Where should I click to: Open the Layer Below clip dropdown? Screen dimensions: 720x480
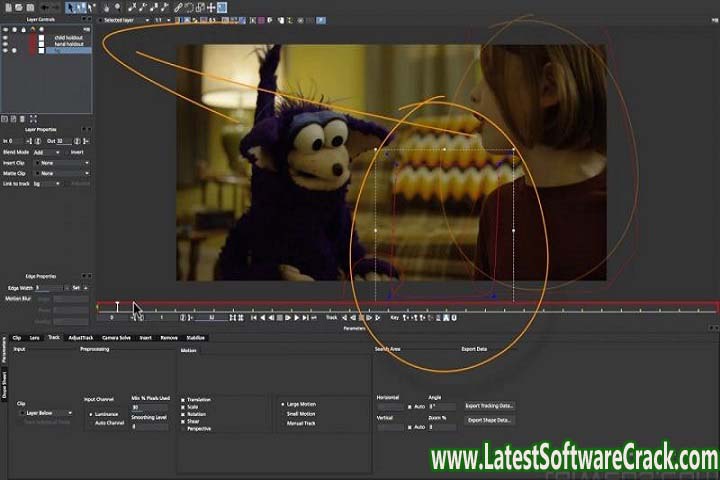pos(46,413)
